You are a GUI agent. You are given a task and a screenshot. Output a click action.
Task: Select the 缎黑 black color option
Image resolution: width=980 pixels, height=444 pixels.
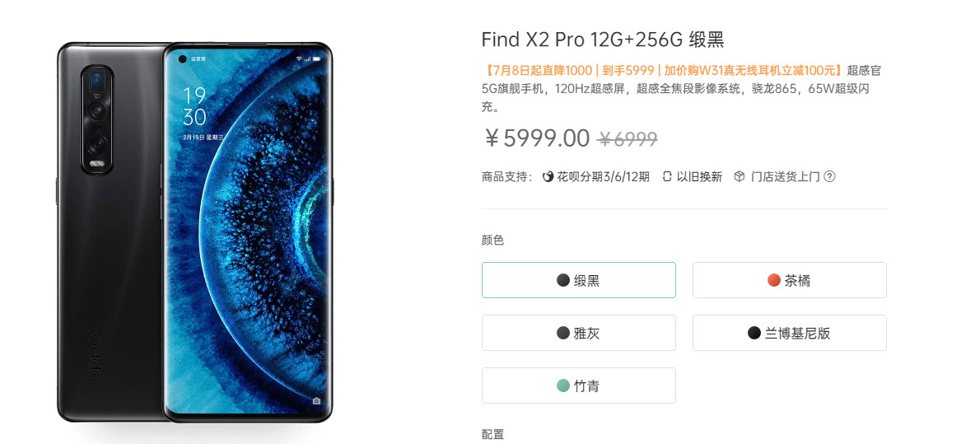coord(579,280)
